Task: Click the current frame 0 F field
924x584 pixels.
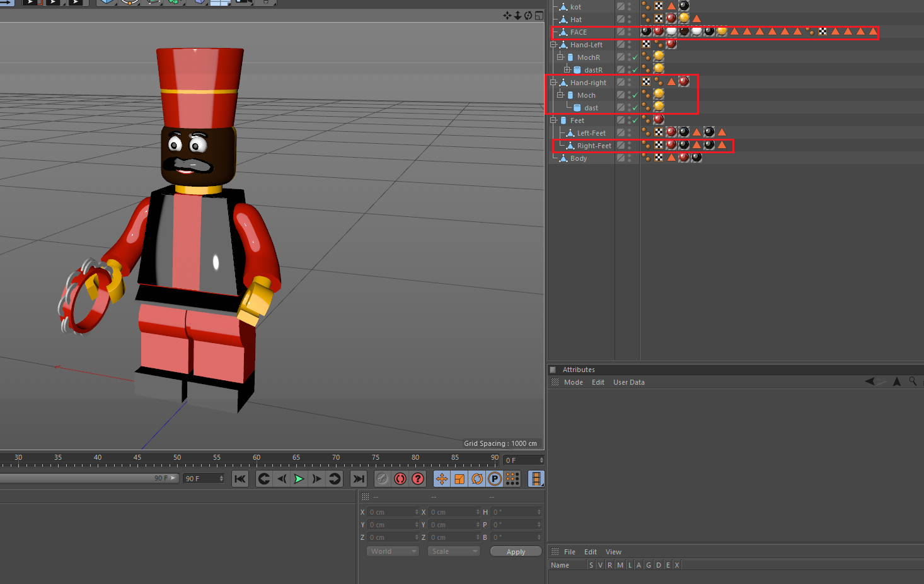Action: point(523,460)
